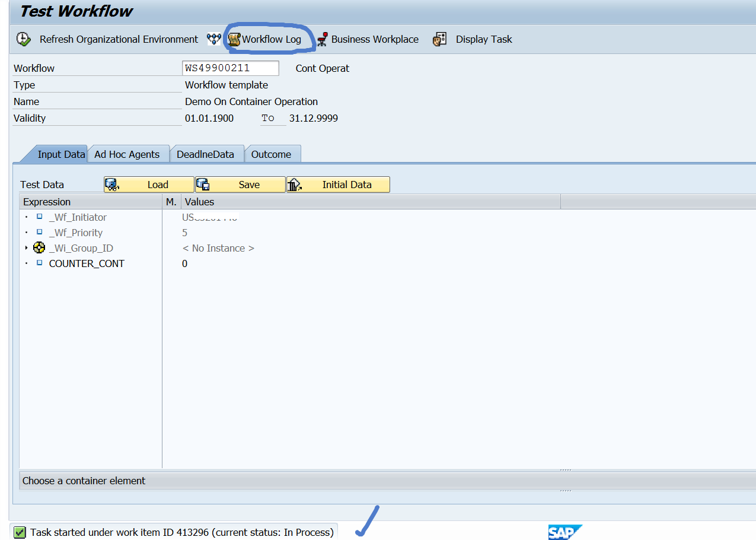Click the Workflow ID input field
Viewport: 756px width, 540px height.
231,68
